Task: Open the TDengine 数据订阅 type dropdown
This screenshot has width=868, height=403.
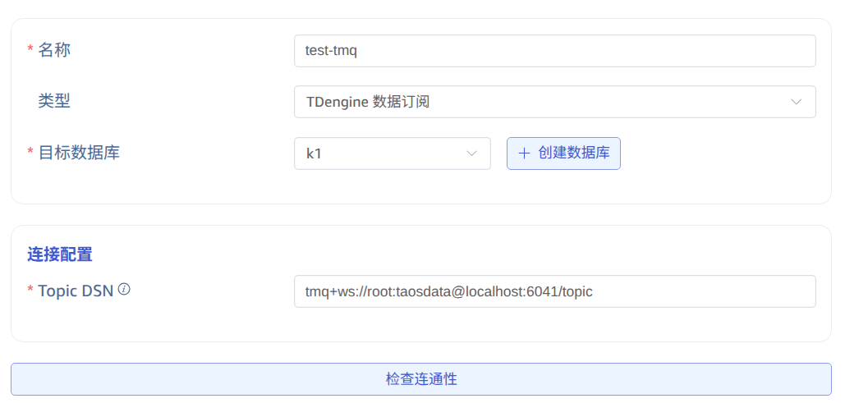Action: pos(554,102)
